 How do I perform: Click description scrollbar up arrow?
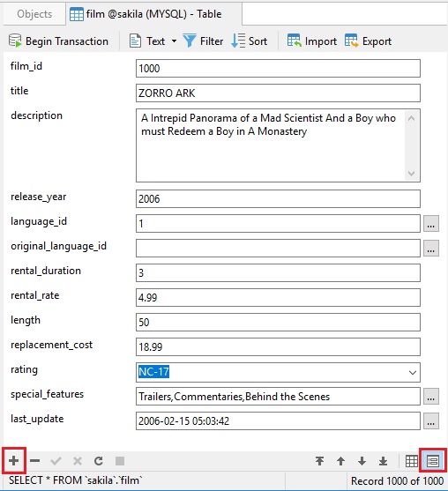[x=411, y=118]
